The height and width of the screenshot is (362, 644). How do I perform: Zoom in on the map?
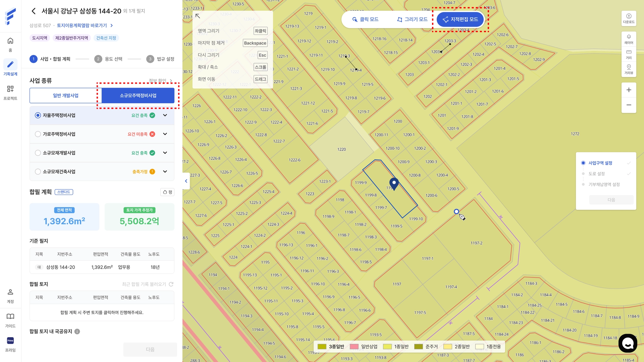[629, 90]
